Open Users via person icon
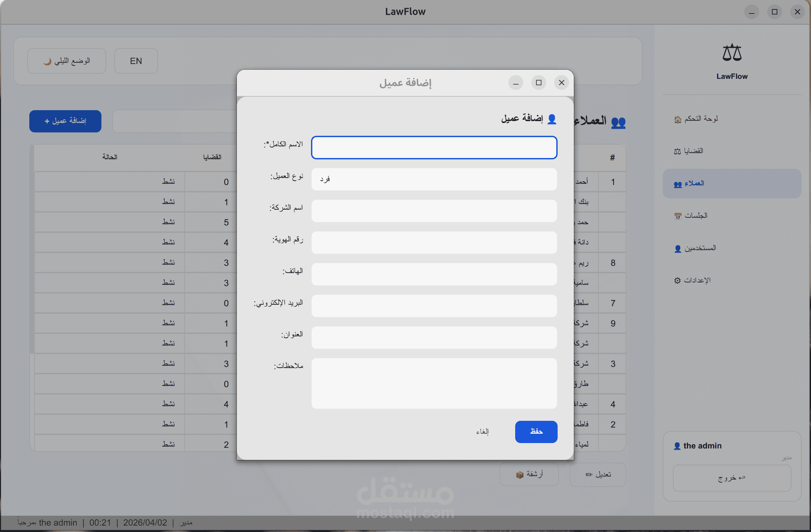The height and width of the screenshot is (532, 811). 678,248
